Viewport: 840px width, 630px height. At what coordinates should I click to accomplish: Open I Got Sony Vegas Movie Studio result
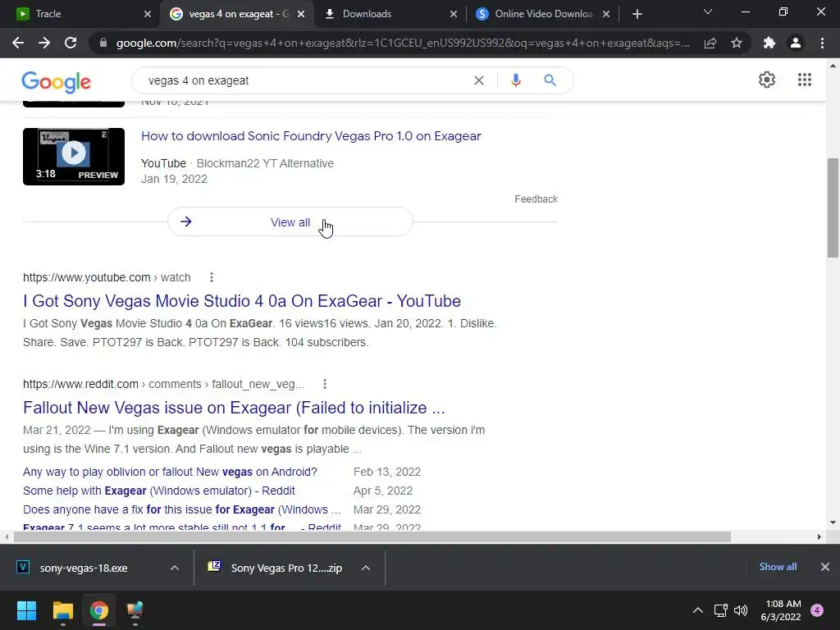point(242,301)
